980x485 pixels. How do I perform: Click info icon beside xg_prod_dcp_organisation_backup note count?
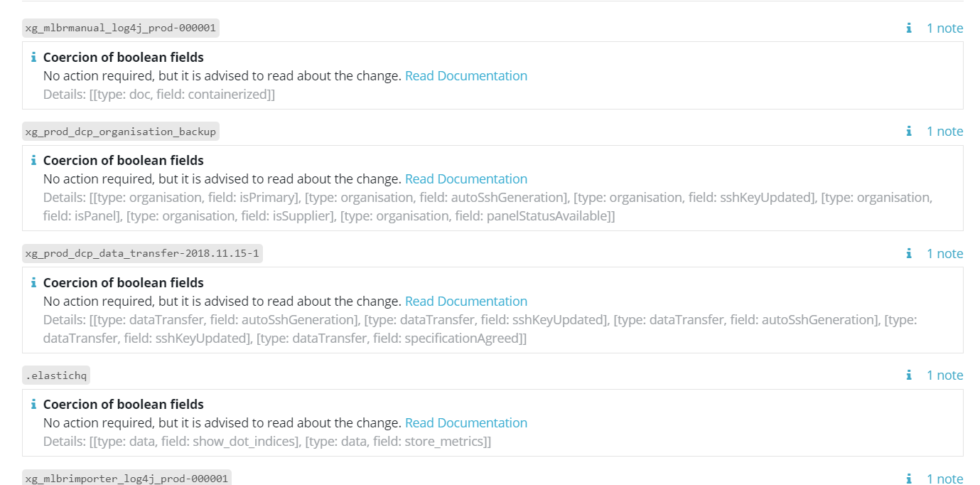(x=908, y=132)
